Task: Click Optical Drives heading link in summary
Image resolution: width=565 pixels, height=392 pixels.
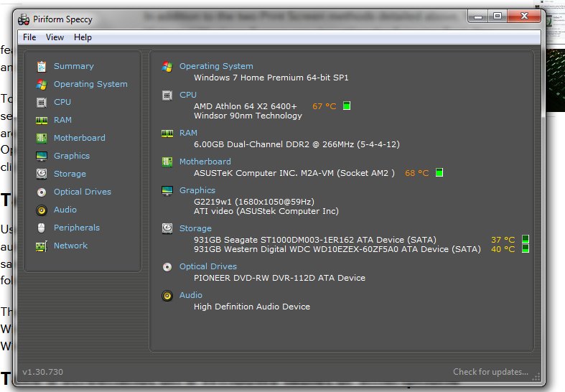Action: [x=208, y=266]
